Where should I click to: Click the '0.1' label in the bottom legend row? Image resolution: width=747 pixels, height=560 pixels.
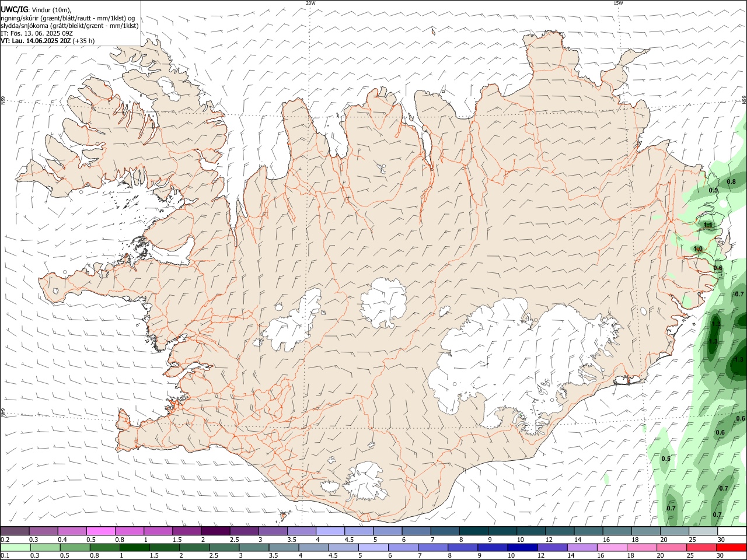[5, 556]
